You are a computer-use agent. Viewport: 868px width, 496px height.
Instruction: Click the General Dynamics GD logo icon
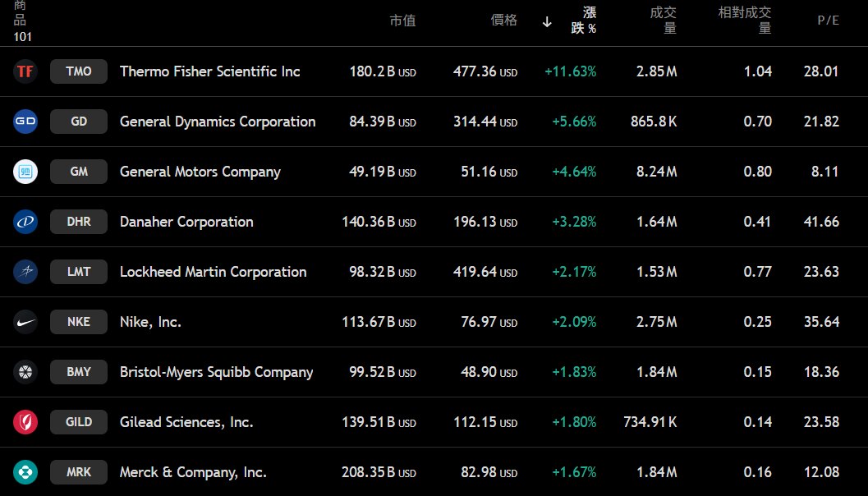(x=25, y=122)
